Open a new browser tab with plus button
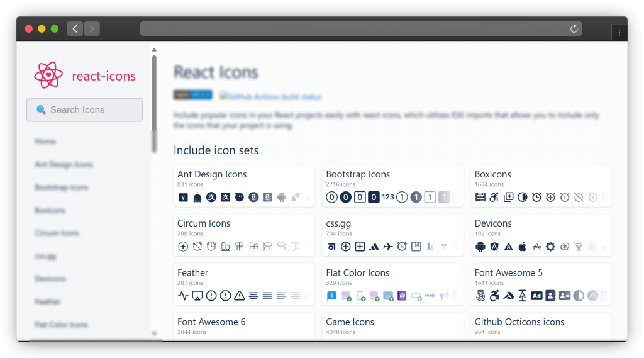 coord(619,33)
